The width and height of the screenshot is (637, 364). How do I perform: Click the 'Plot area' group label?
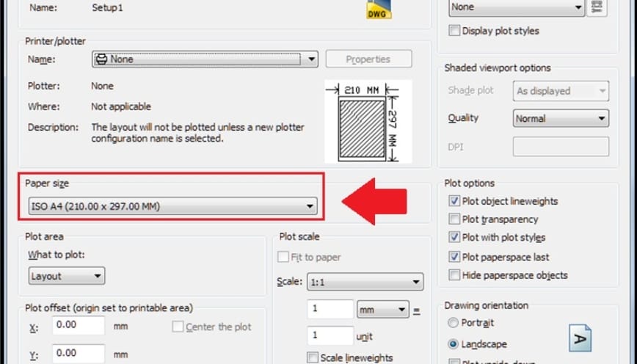[44, 236]
